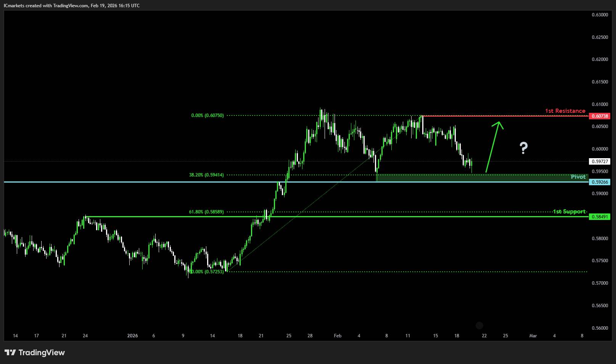Select the blue 0.59266 pivot price tag

click(x=599, y=182)
